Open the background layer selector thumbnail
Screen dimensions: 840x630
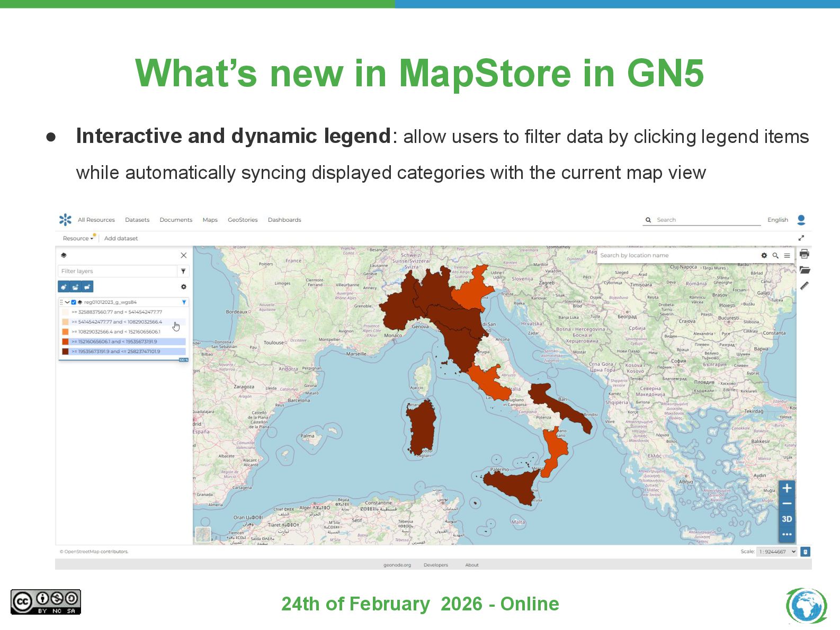click(x=203, y=534)
